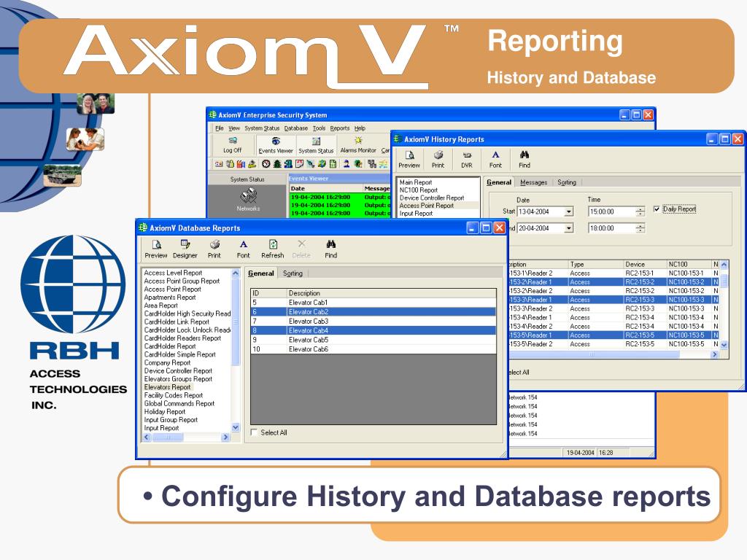Click Font in Database Reports toolbar

pos(243,249)
